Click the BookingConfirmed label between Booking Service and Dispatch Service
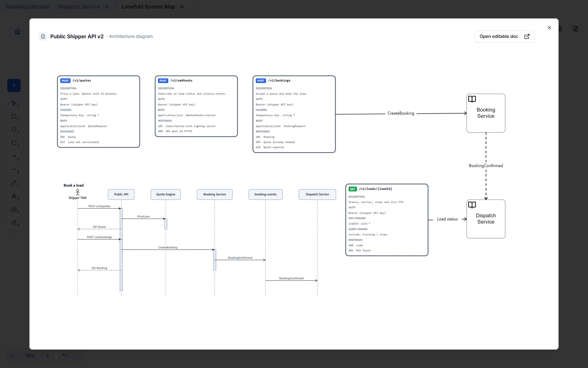The width and height of the screenshot is (588, 368). [486, 166]
